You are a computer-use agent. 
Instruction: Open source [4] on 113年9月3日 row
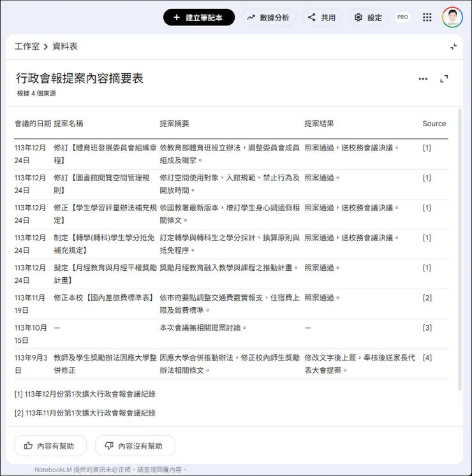[427, 358]
